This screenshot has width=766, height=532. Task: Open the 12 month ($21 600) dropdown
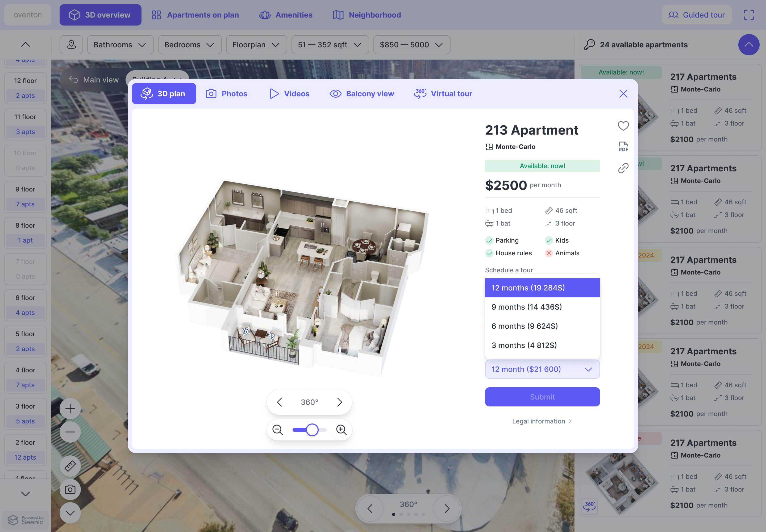(x=542, y=369)
